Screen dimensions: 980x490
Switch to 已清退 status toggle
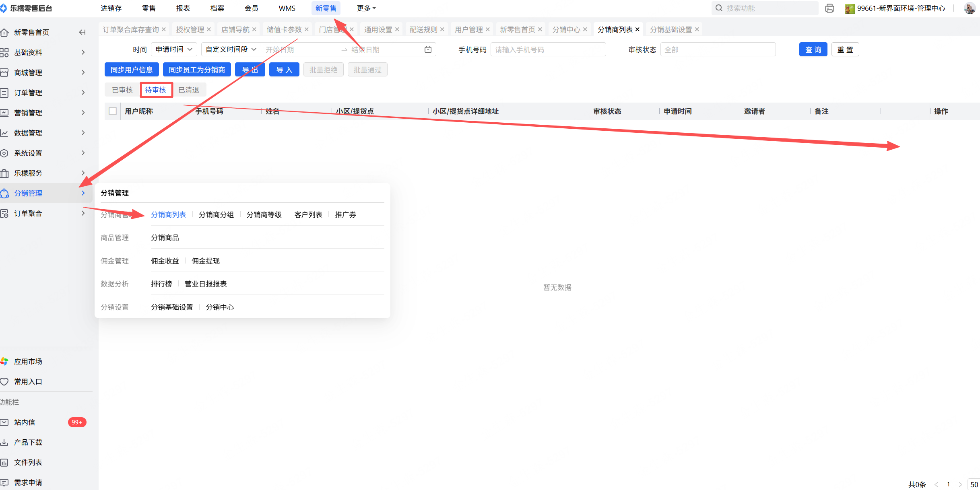tap(189, 90)
